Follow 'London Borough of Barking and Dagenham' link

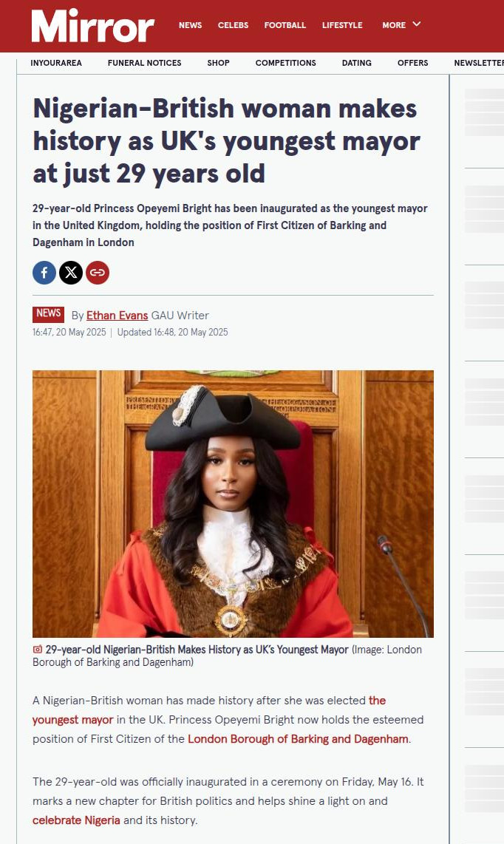point(298,739)
